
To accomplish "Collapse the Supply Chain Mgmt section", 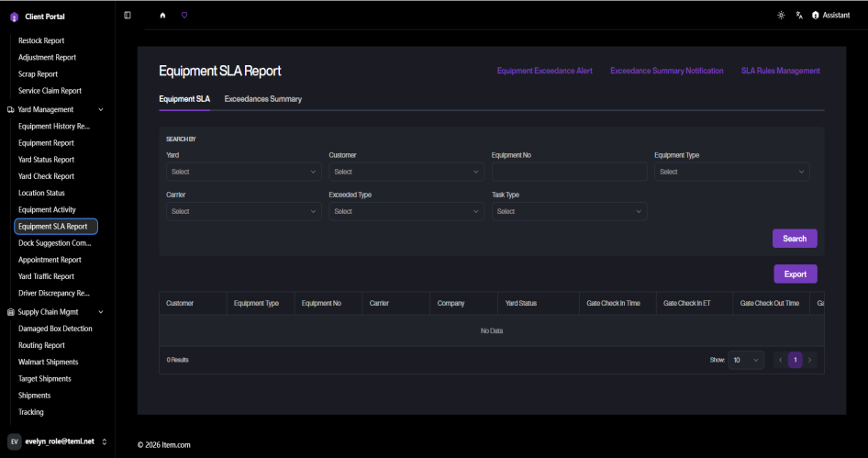I will (x=101, y=312).
